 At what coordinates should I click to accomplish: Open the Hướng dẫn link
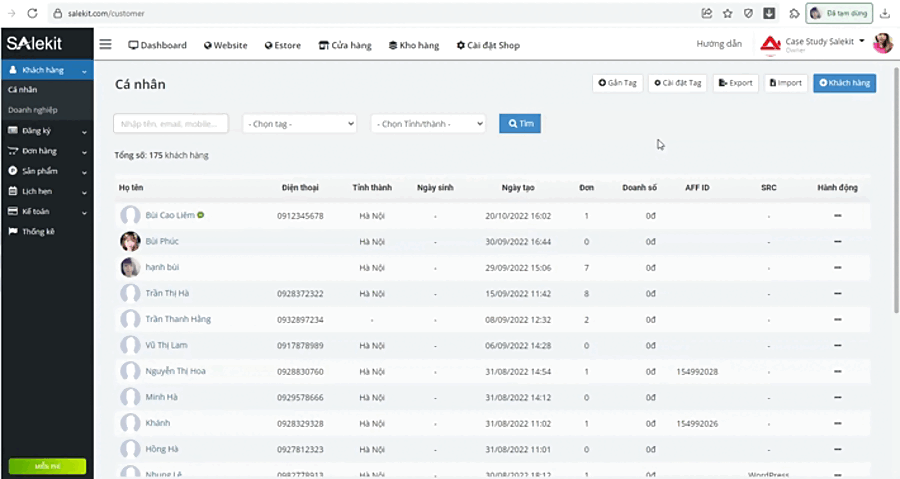[719, 44]
